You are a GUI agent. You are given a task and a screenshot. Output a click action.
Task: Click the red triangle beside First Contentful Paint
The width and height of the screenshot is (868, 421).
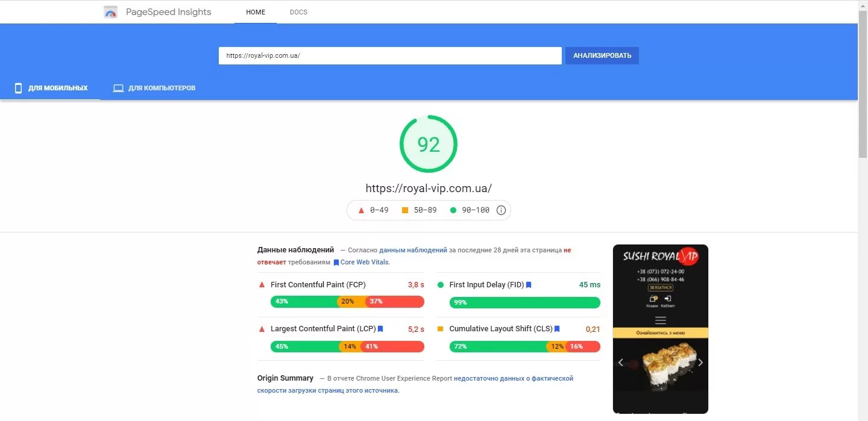[262, 285]
